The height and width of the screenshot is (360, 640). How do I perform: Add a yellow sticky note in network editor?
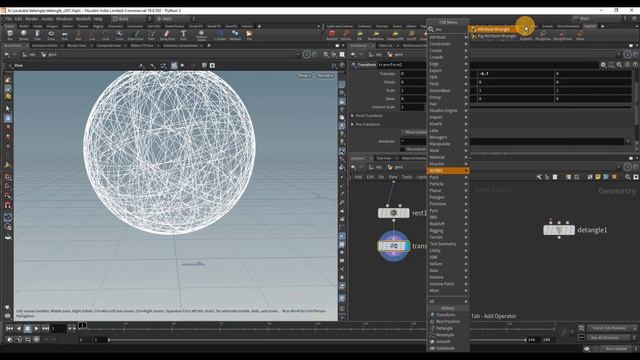pyautogui.click(x=598, y=177)
